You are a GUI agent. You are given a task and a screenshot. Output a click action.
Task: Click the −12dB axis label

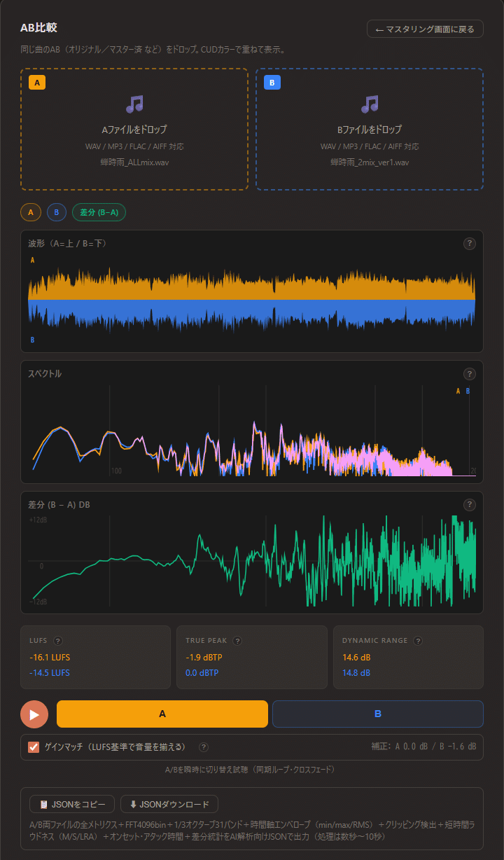38,602
